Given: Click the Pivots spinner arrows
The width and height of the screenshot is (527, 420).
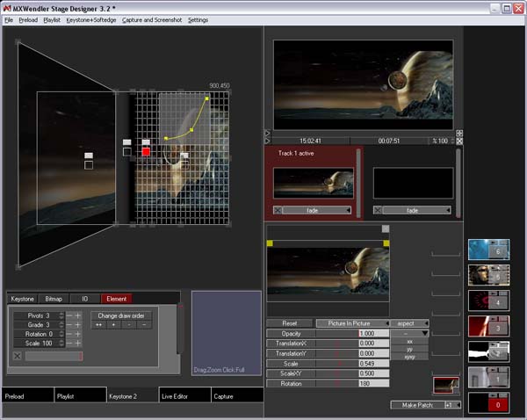Looking at the screenshot, I should coord(61,315).
